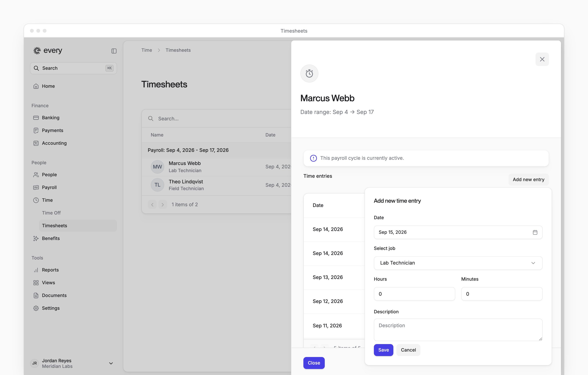
Task: Open Time Off submenu item
Action: coord(51,213)
